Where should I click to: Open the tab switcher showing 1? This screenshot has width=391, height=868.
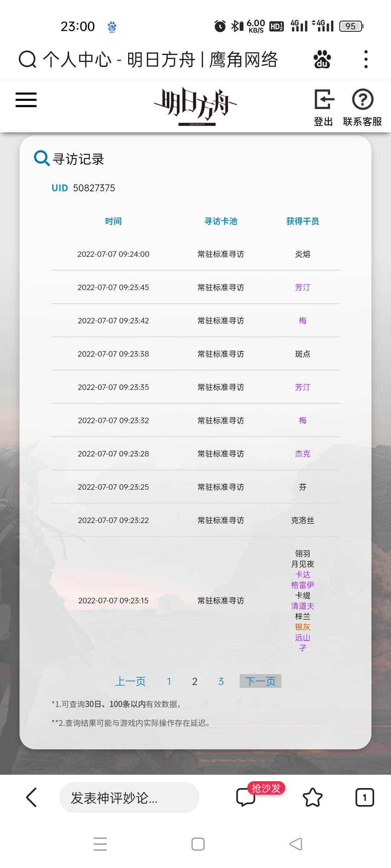coord(365,797)
